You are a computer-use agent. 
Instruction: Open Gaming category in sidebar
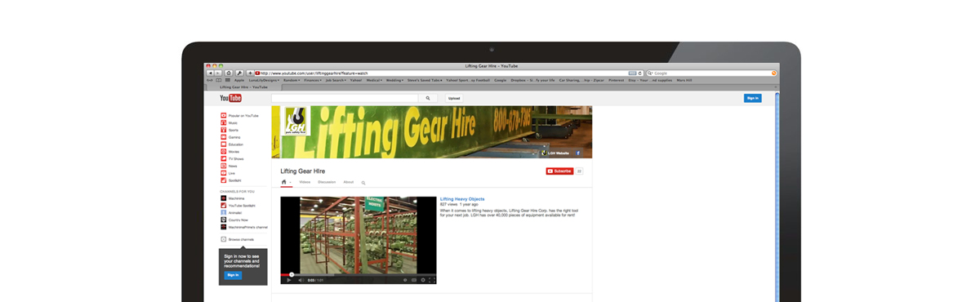231,137
